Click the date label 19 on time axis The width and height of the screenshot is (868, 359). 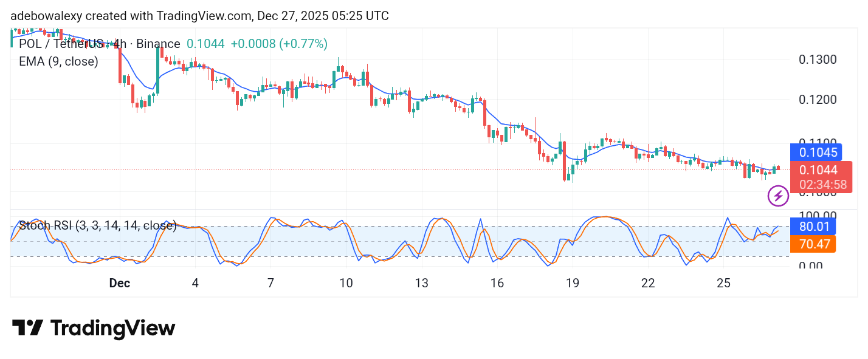click(572, 283)
